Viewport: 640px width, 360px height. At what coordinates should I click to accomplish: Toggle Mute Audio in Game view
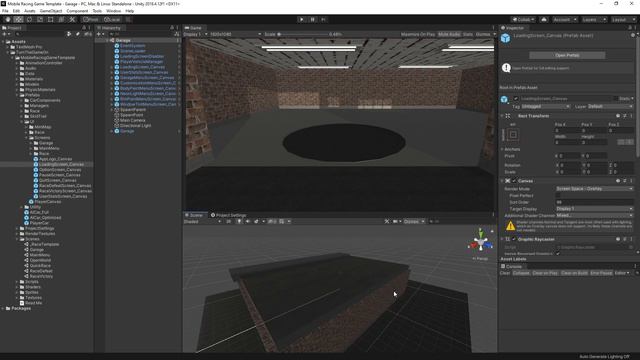449,34
